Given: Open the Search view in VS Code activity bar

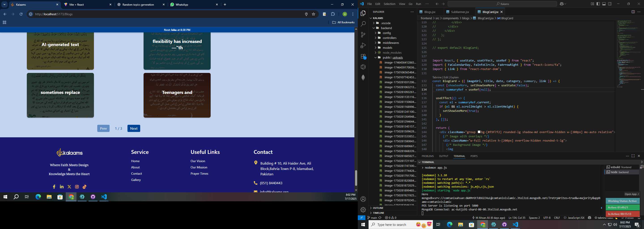Looking at the screenshot, I should click(x=363, y=24).
